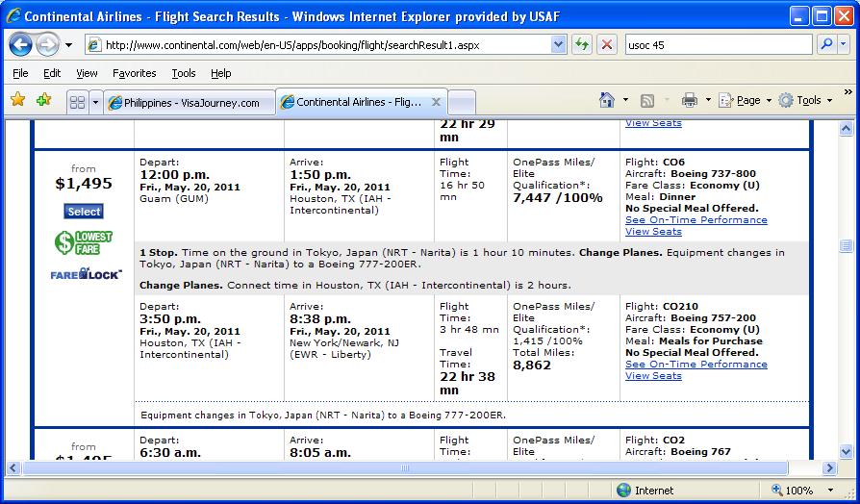Open the Home button dropdown arrow
The width and height of the screenshot is (860, 504).
[626, 100]
